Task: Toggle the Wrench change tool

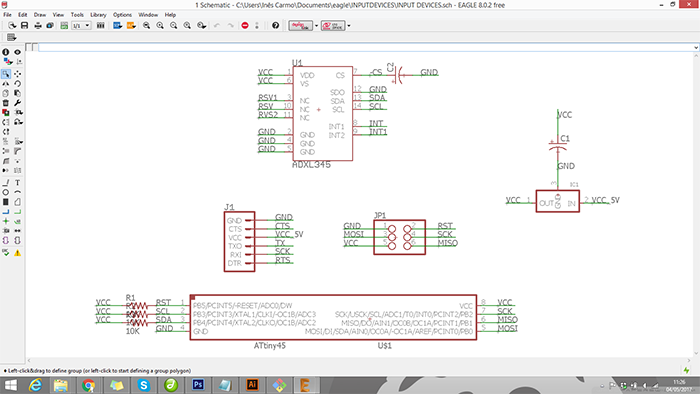Action: [x=17, y=103]
